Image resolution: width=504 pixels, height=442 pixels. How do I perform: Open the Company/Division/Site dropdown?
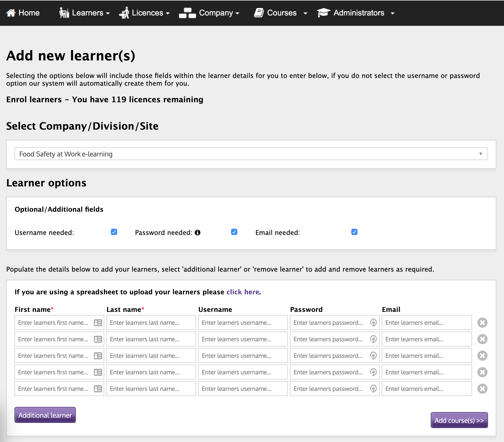pos(251,154)
